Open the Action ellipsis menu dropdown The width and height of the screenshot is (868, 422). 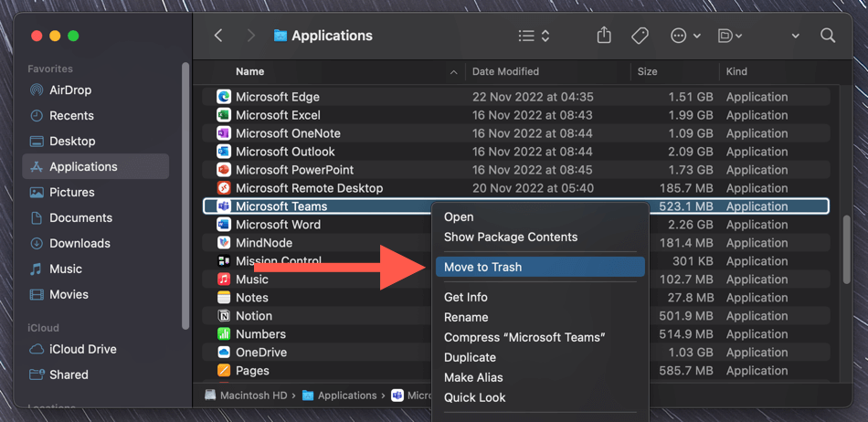coord(686,36)
